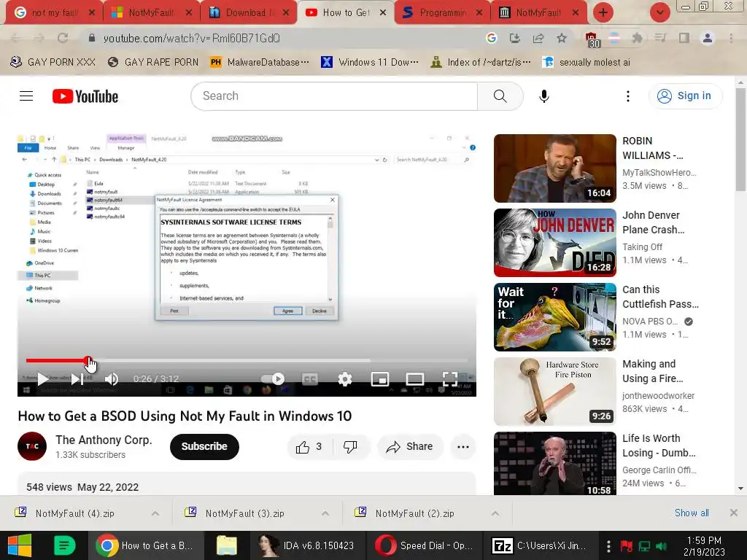
Task: Click system tray volume icon
Action: [x=662, y=546]
